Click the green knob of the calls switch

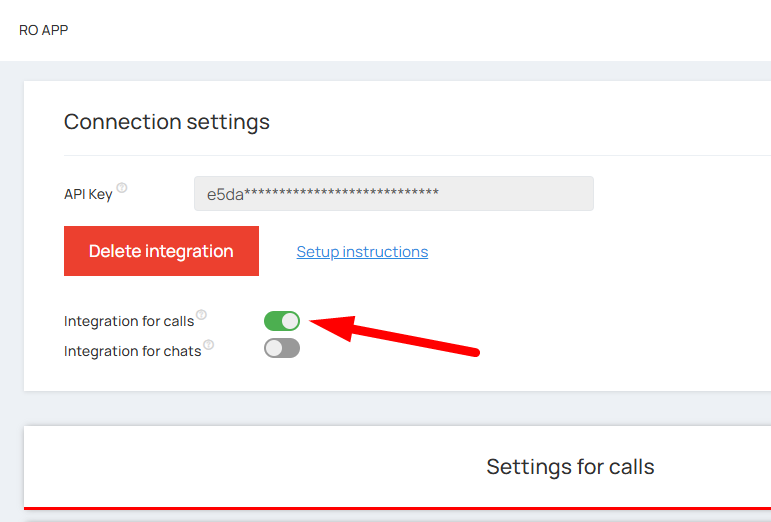pos(290,321)
